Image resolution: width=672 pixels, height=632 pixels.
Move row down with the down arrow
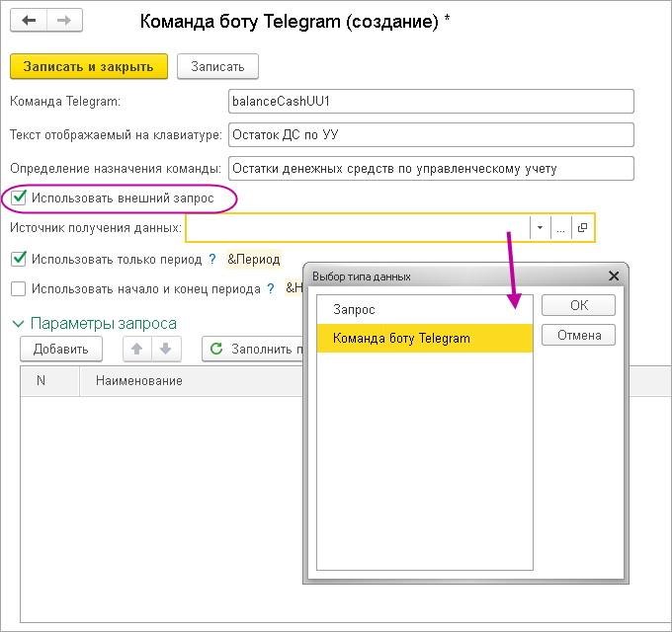pyautogui.click(x=166, y=349)
